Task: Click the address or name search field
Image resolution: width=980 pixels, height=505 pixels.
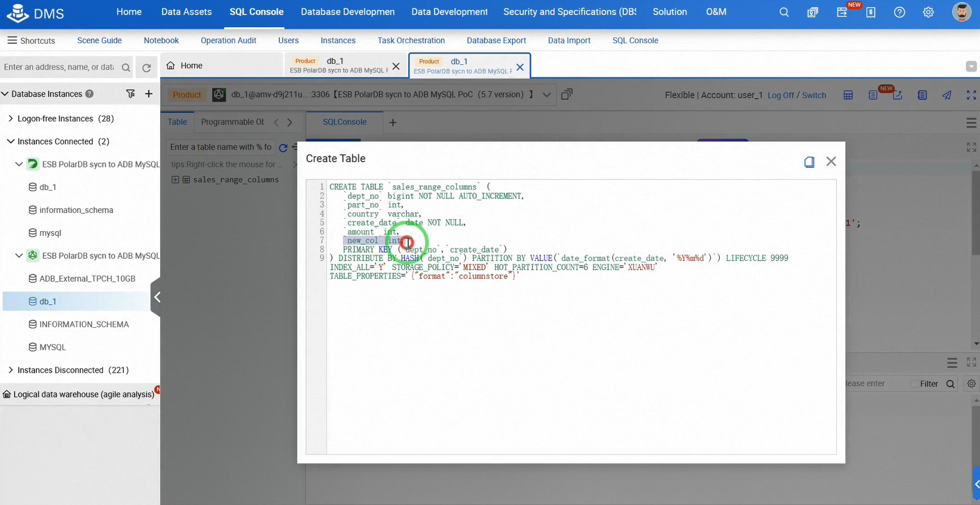Action: tap(59, 67)
